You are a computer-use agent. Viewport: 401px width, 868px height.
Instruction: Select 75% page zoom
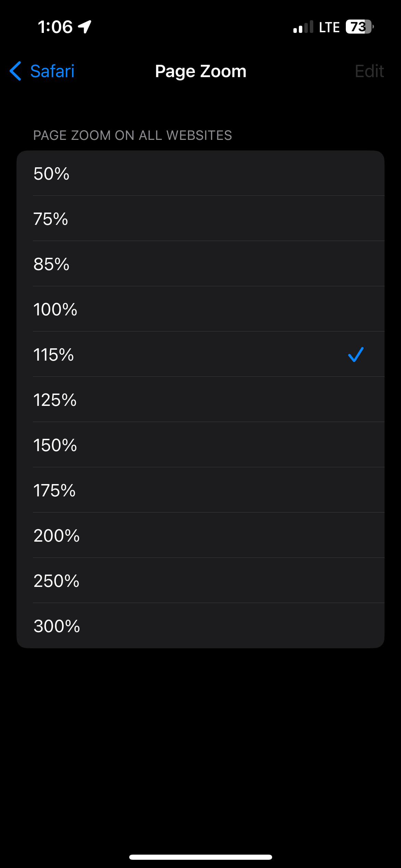(200, 219)
